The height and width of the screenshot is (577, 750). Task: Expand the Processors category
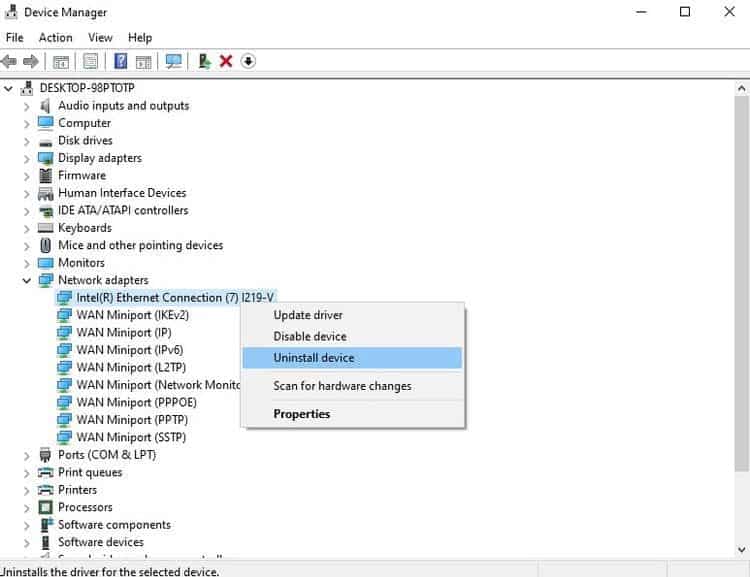click(x=26, y=508)
